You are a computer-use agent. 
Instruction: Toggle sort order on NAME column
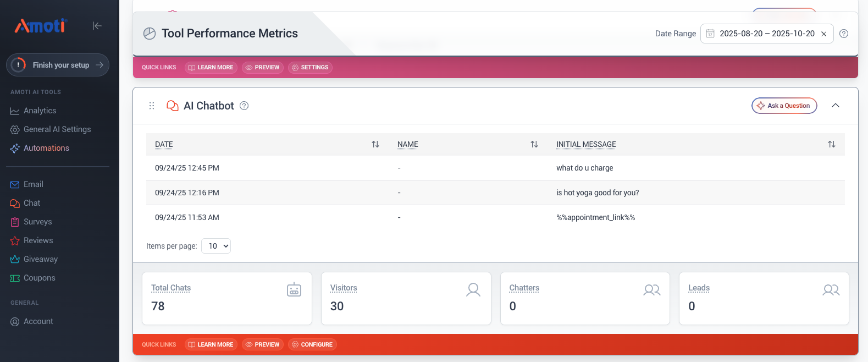coord(534,144)
